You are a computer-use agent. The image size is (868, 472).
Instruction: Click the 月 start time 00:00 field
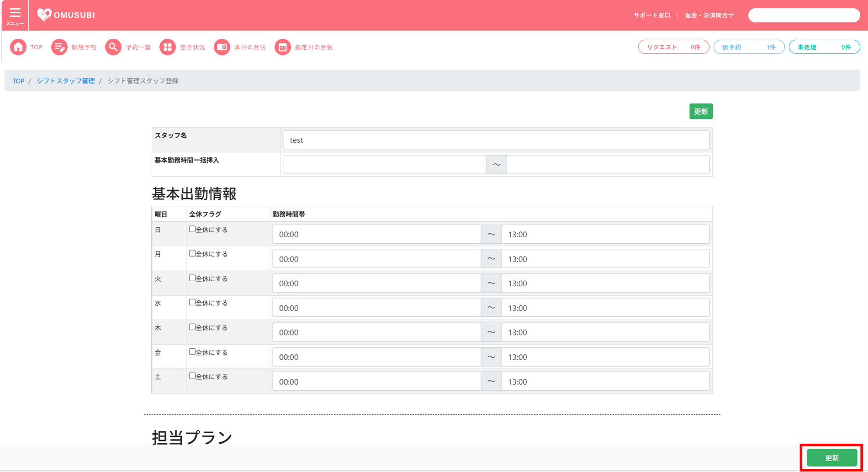(376, 259)
